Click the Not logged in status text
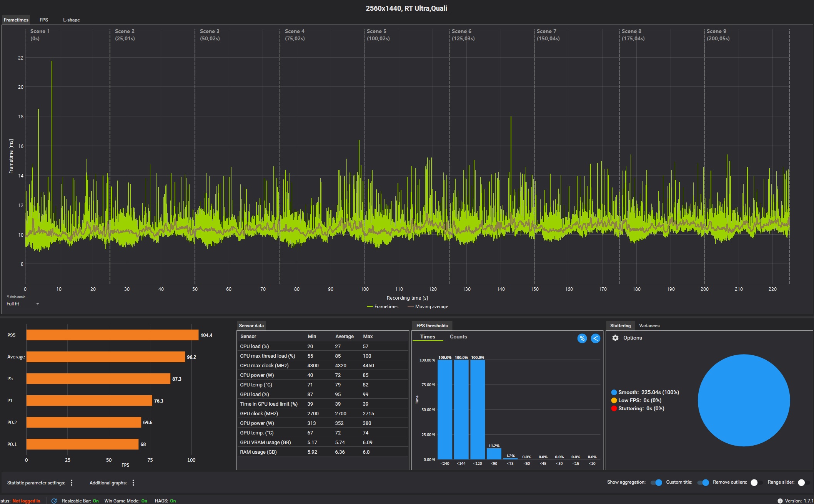The height and width of the screenshot is (504, 814). tap(26, 501)
